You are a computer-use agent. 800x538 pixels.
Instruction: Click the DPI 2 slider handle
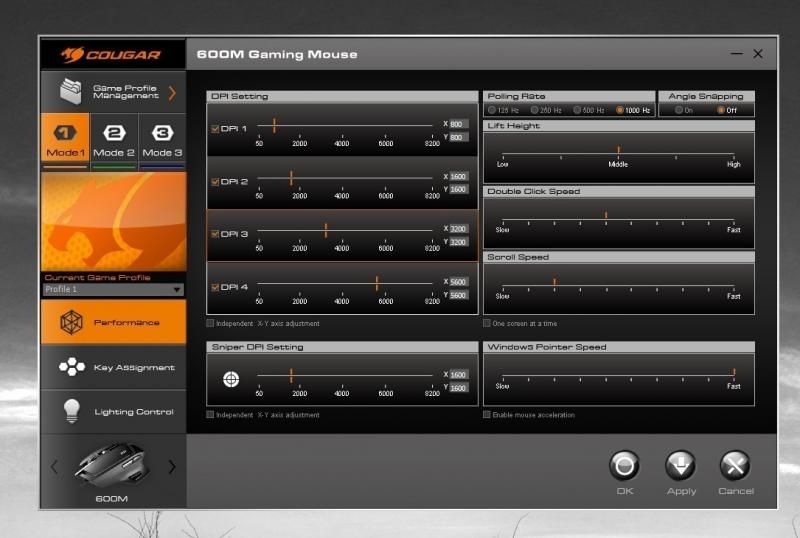[x=291, y=178]
